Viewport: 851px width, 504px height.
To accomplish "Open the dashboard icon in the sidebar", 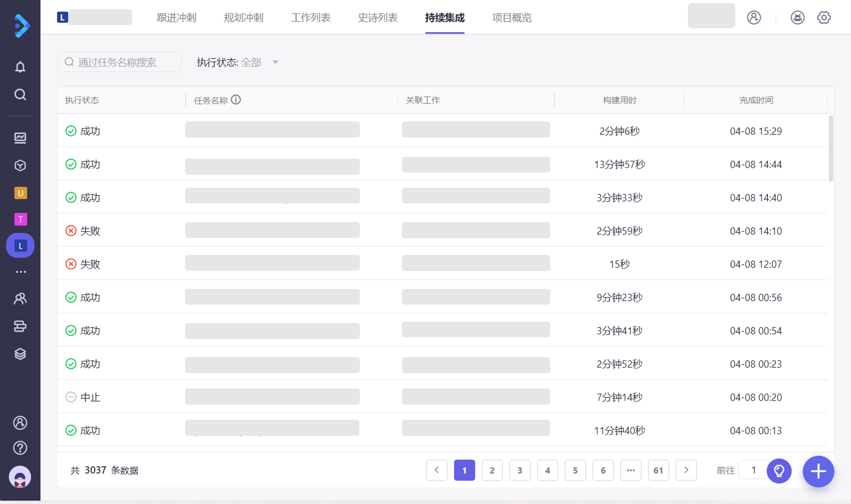I will tap(20, 138).
